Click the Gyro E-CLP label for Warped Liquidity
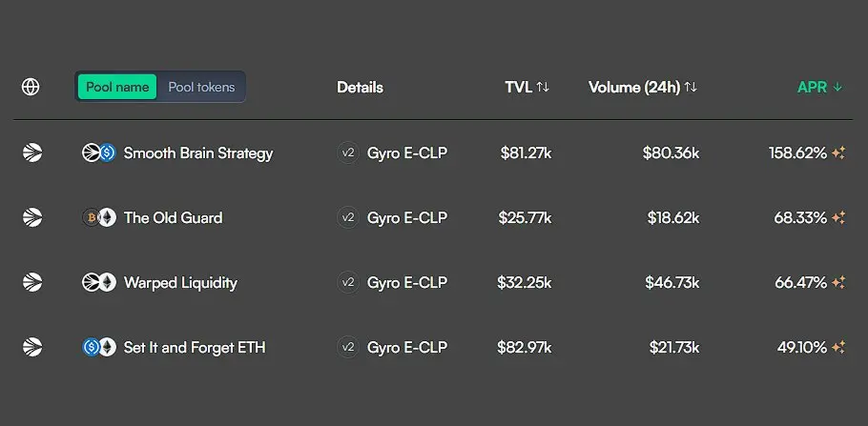This screenshot has height=426, width=868. coord(407,282)
